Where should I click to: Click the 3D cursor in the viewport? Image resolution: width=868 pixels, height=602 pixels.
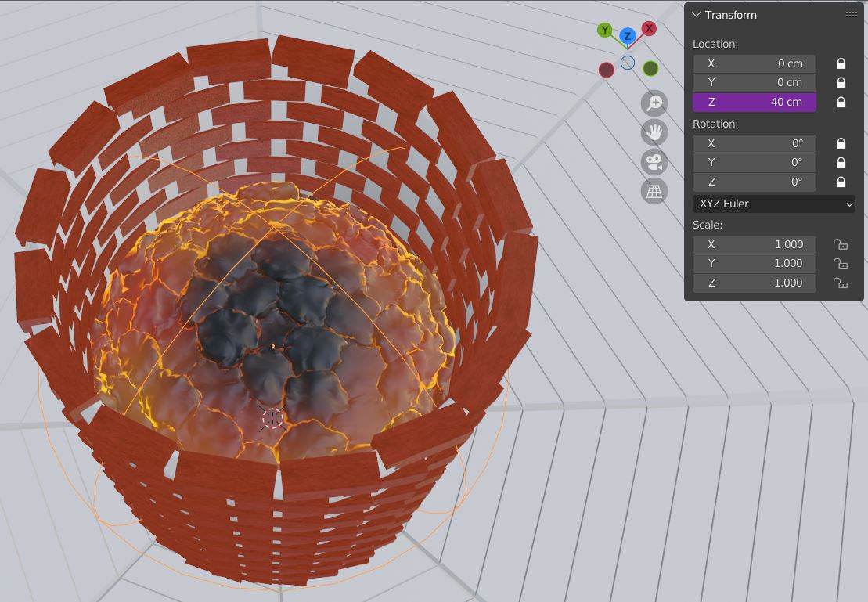(x=272, y=419)
